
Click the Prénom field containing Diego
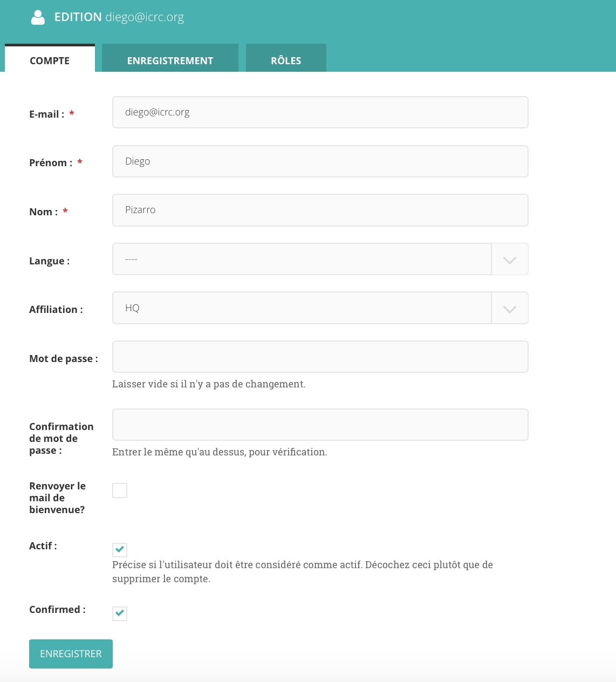320,161
